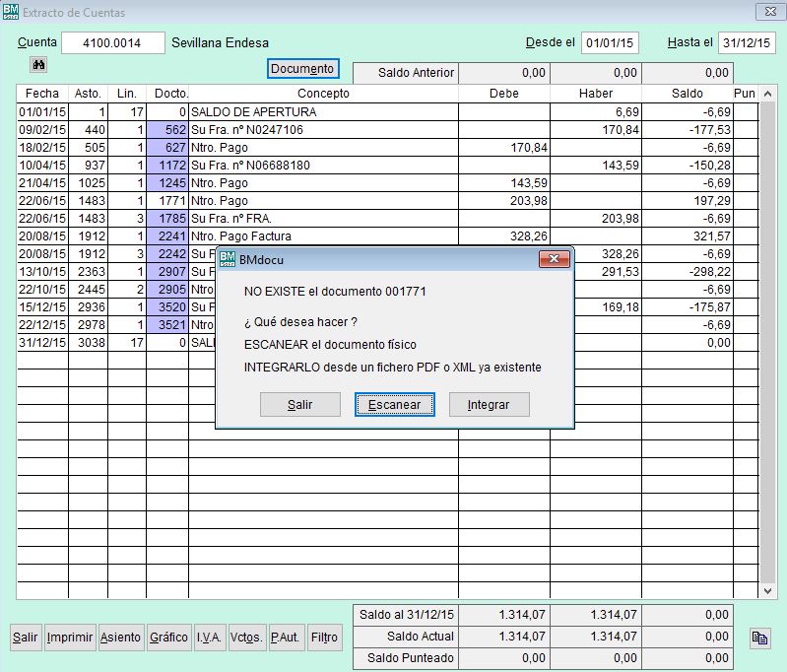Screen dimensions: 787x672
Task: Show the Gráfico chart view
Action: tap(168, 638)
